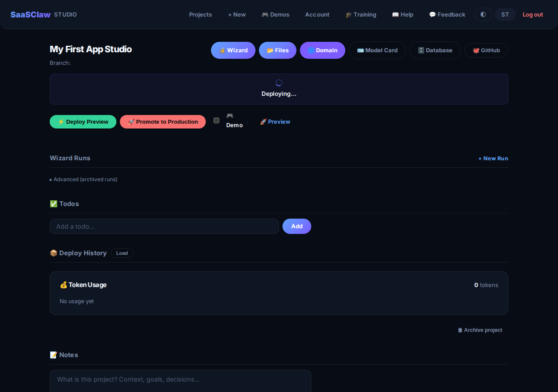The height and width of the screenshot is (392, 558).
Task: Click the Todos heading
Action: point(65,203)
